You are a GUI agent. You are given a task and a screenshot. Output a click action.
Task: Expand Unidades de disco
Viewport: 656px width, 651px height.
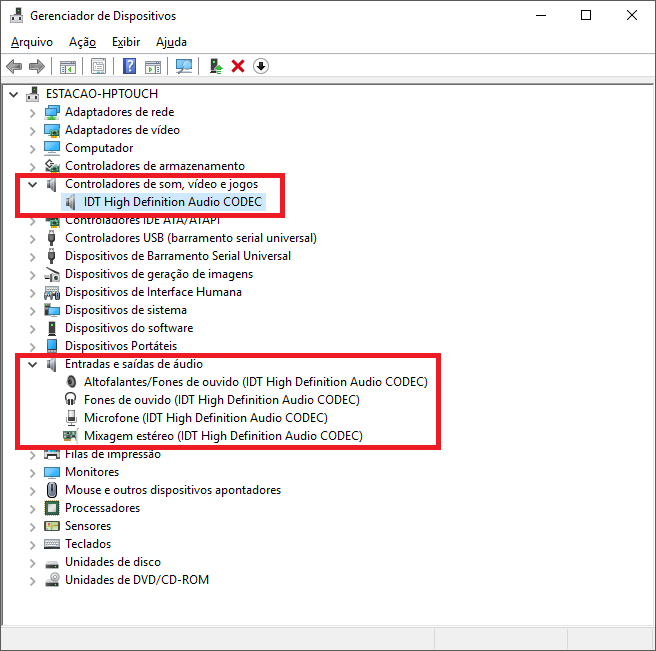click(x=33, y=562)
